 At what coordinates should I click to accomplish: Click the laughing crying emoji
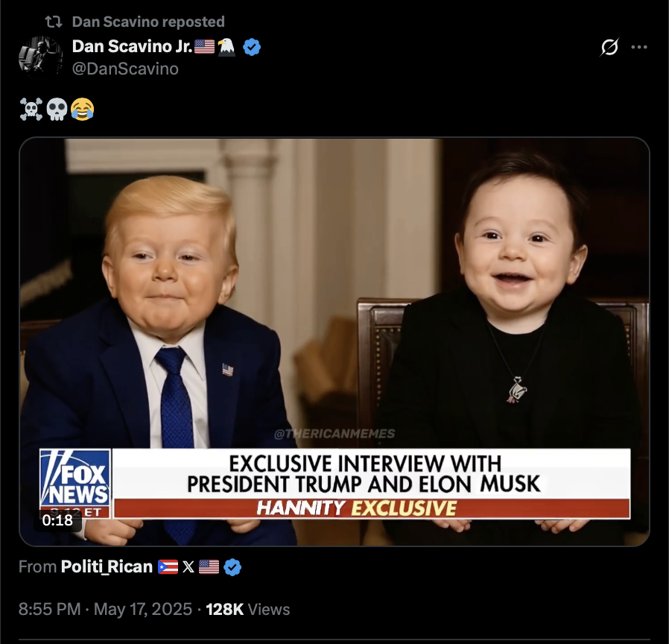(x=83, y=110)
